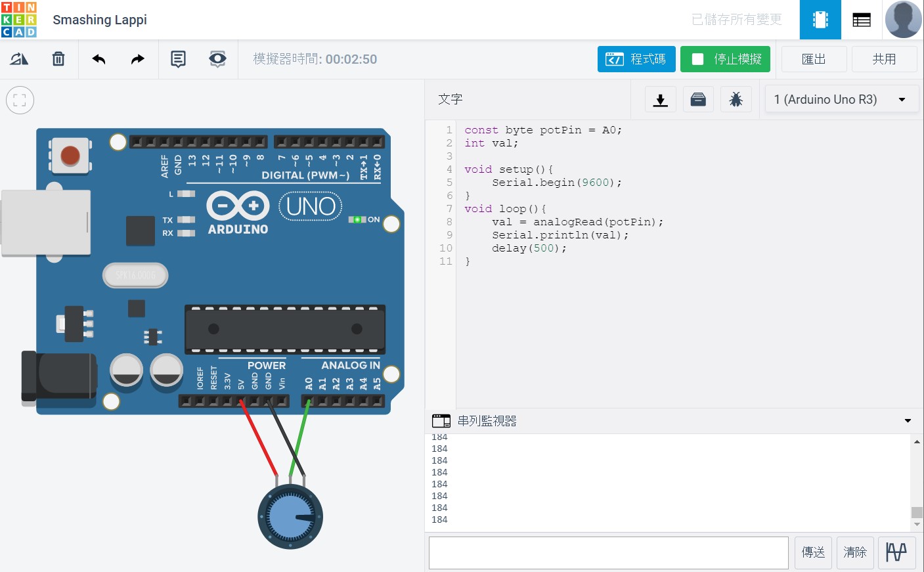Screen dimensions: 924x572
Task: Click the serial monitor scrollbar thumb
Action: (917, 512)
